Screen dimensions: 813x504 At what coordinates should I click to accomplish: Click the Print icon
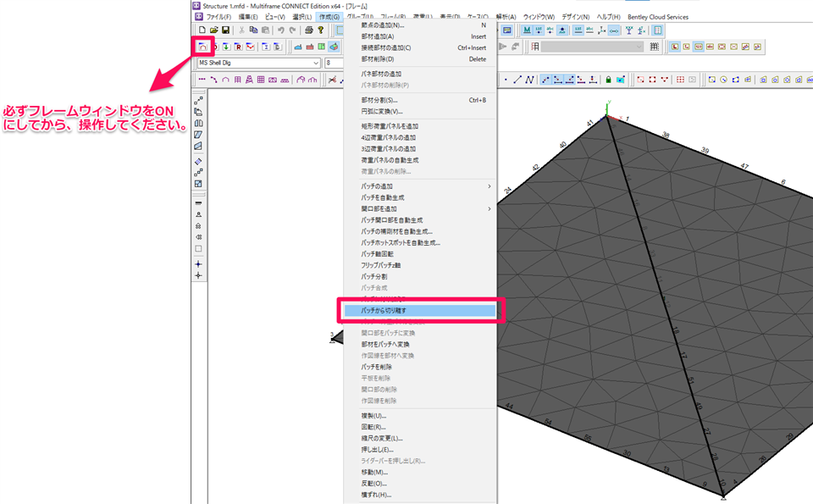(308, 30)
